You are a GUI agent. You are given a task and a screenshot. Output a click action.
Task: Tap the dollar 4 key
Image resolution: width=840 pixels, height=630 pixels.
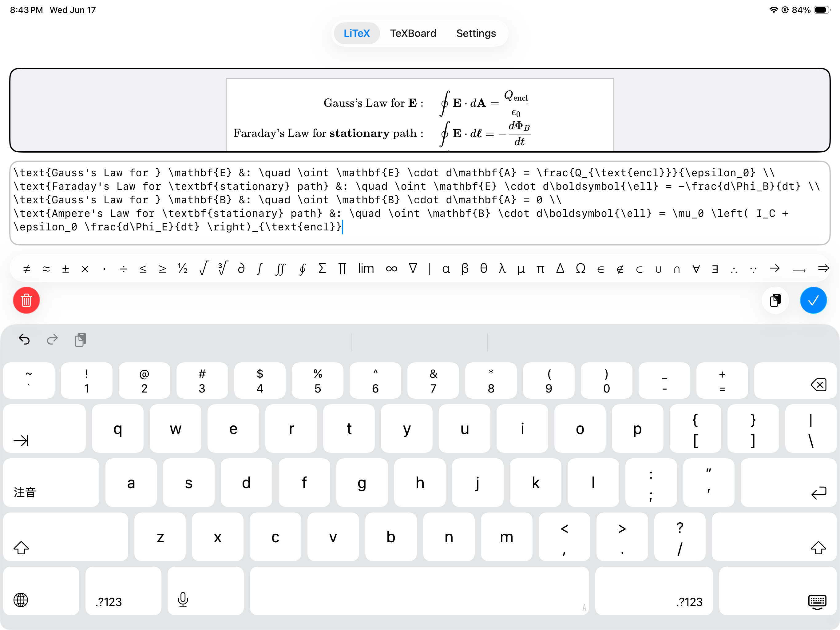point(260,380)
